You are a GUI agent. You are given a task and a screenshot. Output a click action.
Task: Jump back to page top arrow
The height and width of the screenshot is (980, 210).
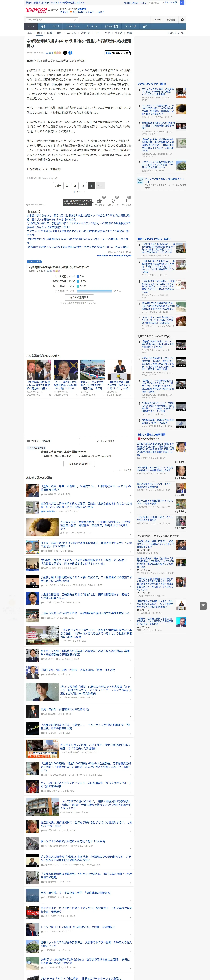point(203,606)
